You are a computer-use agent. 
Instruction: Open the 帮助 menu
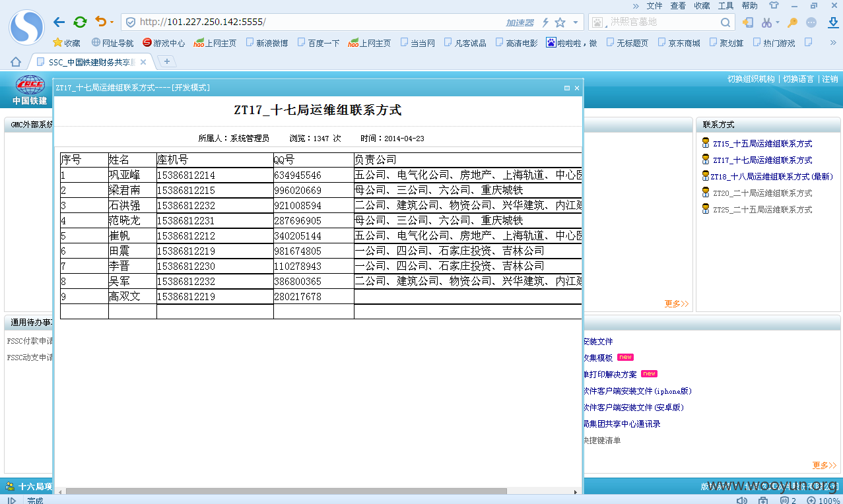coord(749,5)
